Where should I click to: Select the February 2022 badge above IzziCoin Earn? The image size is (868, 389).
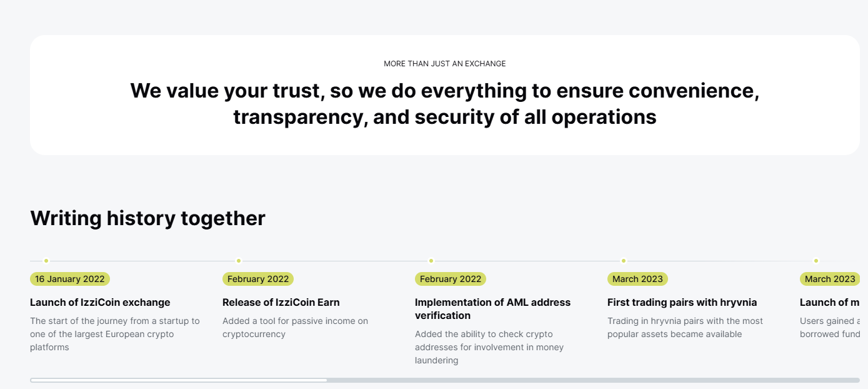257,279
